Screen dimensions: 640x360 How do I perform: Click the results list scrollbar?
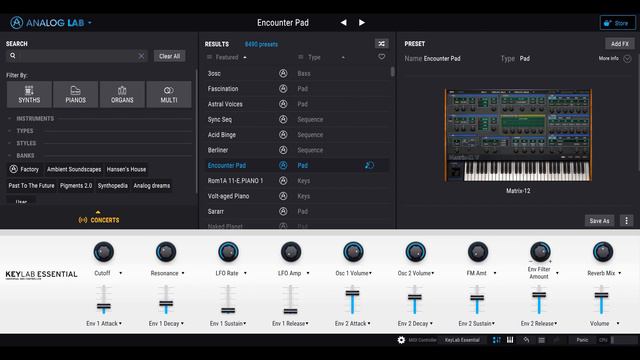pos(393,72)
